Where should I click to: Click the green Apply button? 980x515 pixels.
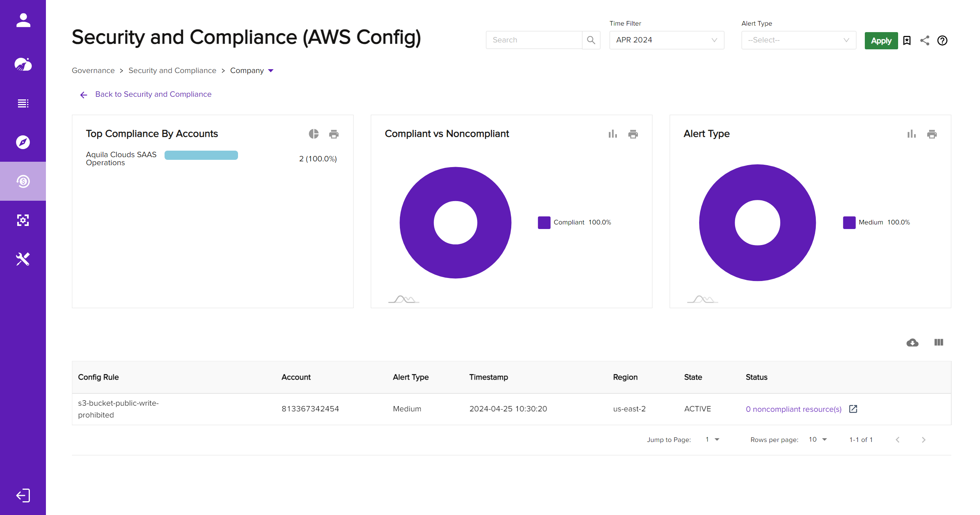tap(881, 41)
